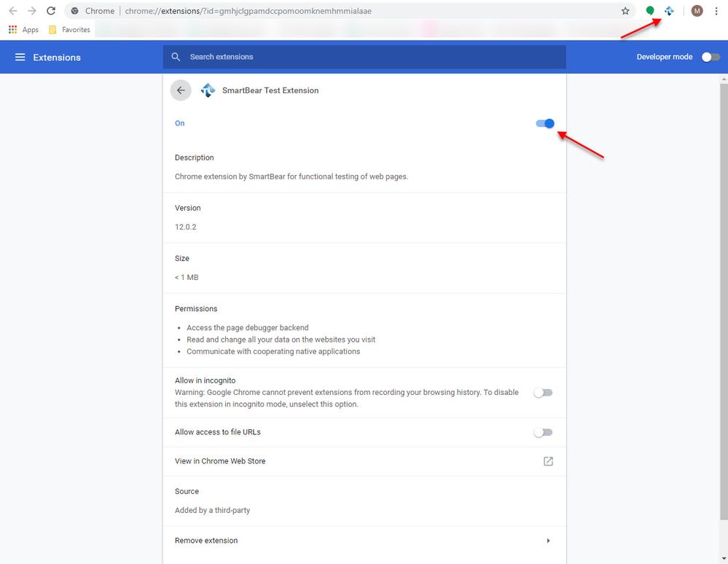Enable Developer mode switch
This screenshot has height=564, width=728.
point(710,57)
